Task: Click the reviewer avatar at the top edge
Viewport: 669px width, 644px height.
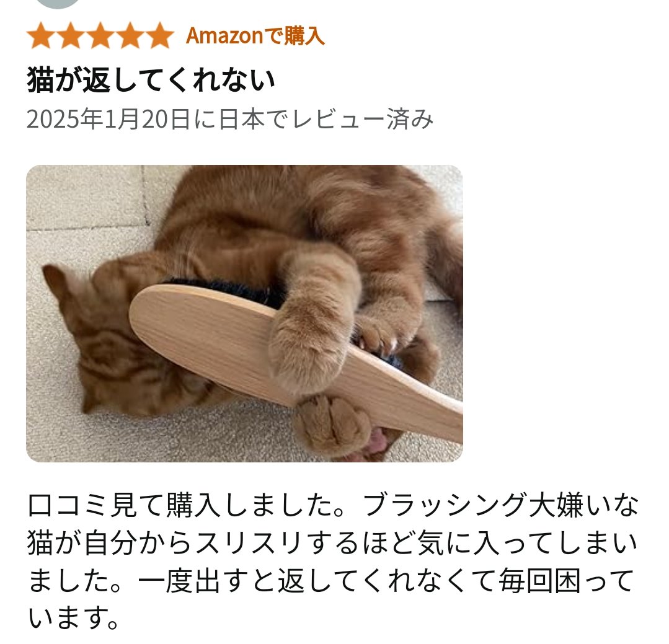Action: [57, 4]
